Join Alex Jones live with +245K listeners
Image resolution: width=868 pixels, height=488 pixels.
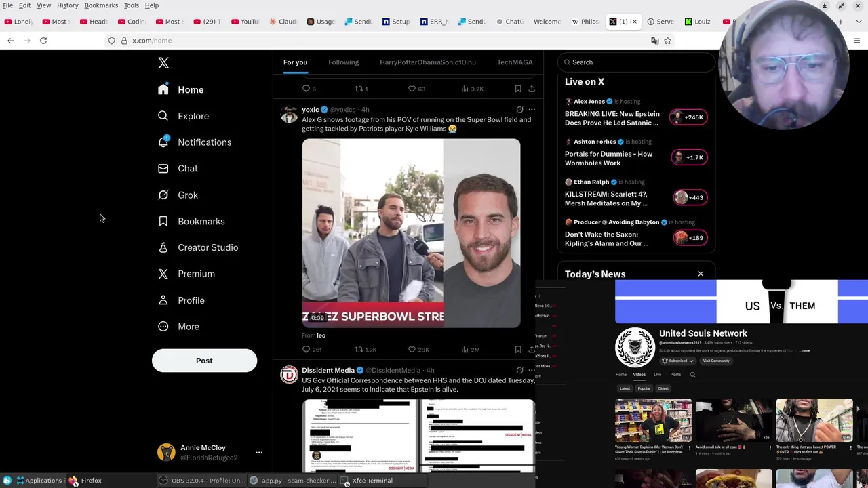(688, 117)
